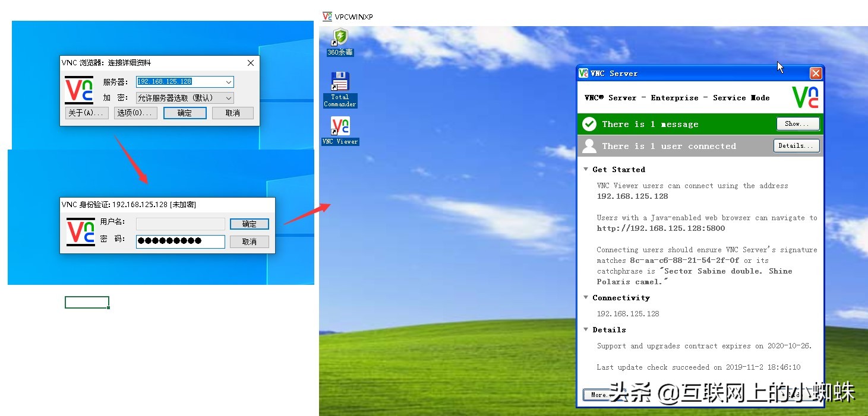This screenshot has height=416, width=868.
Task: Confirm with 确定 in connection dialog
Action: (185, 113)
